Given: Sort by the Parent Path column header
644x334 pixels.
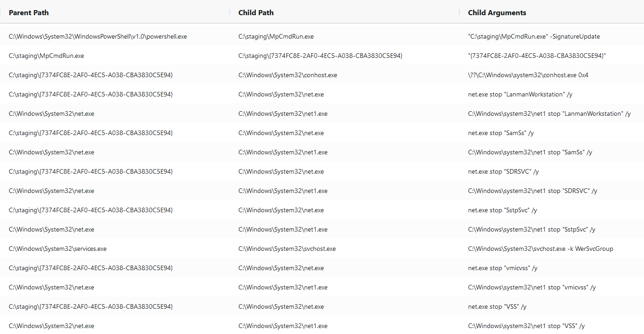Looking at the screenshot, I should click(28, 13).
